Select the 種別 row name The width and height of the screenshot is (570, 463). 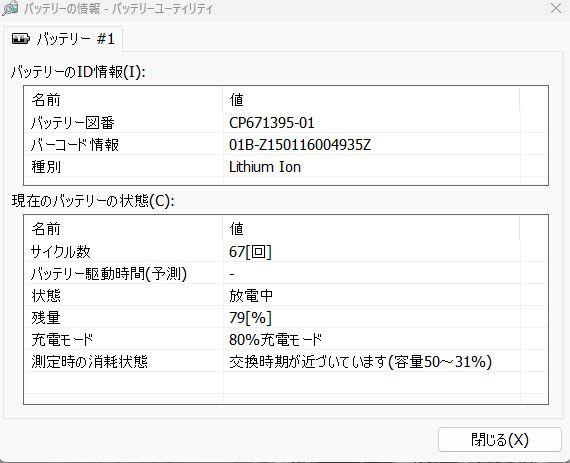pos(46,167)
